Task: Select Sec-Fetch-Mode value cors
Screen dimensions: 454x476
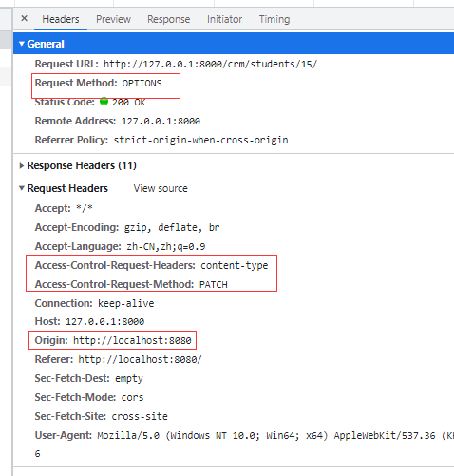Action: tap(132, 397)
